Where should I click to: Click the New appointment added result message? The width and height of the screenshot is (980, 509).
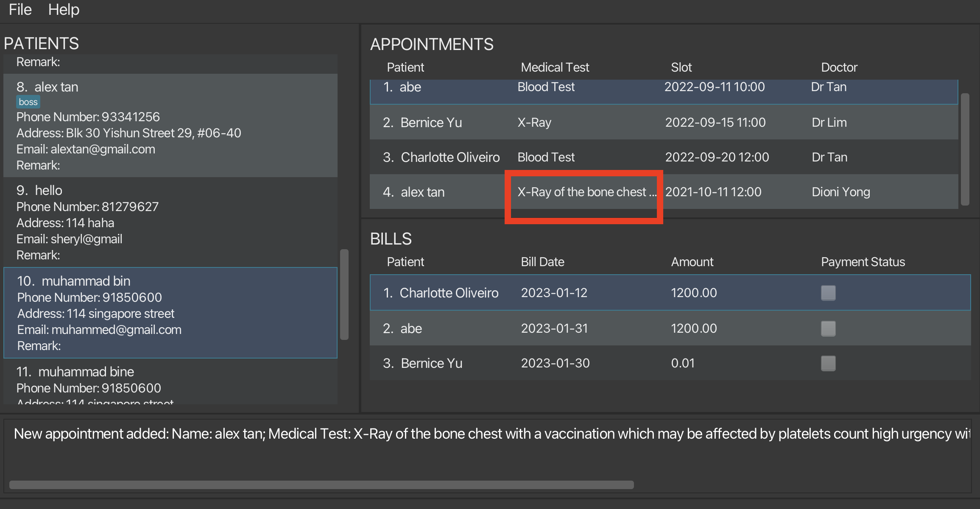coord(488,434)
